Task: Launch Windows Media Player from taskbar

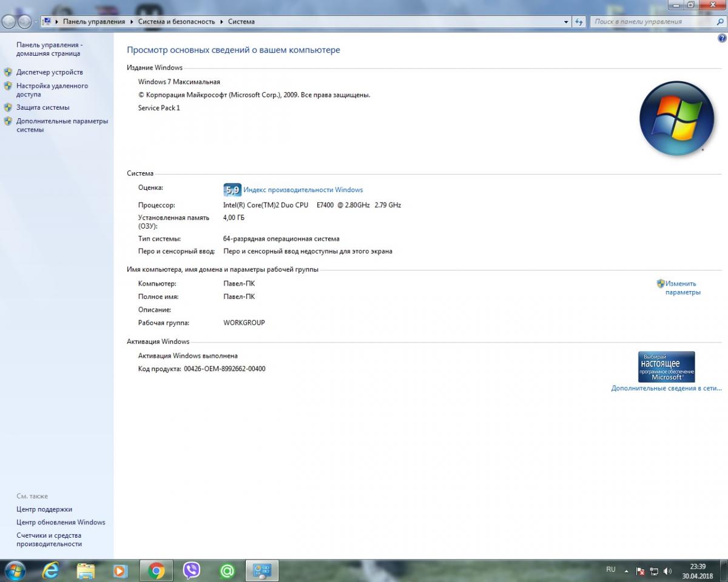Action: pos(121,570)
